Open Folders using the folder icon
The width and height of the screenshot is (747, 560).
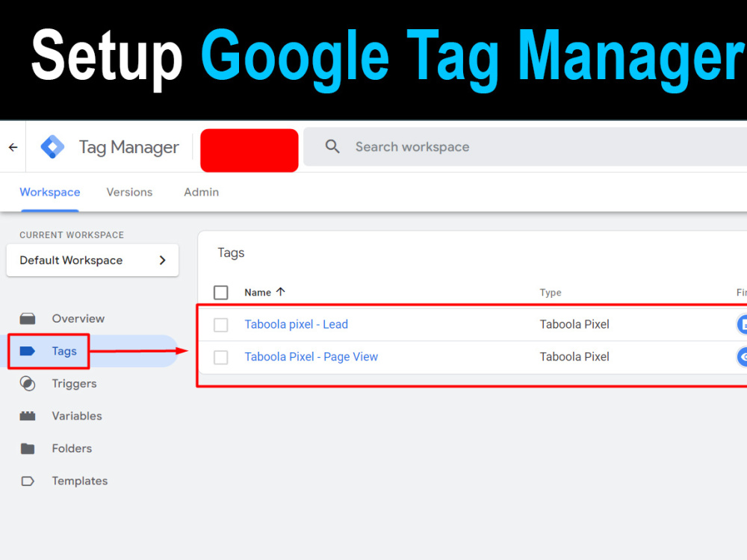(x=28, y=448)
